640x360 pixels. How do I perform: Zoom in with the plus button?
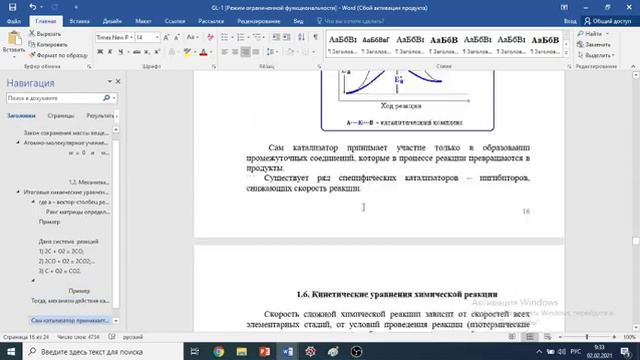[x=614, y=337]
